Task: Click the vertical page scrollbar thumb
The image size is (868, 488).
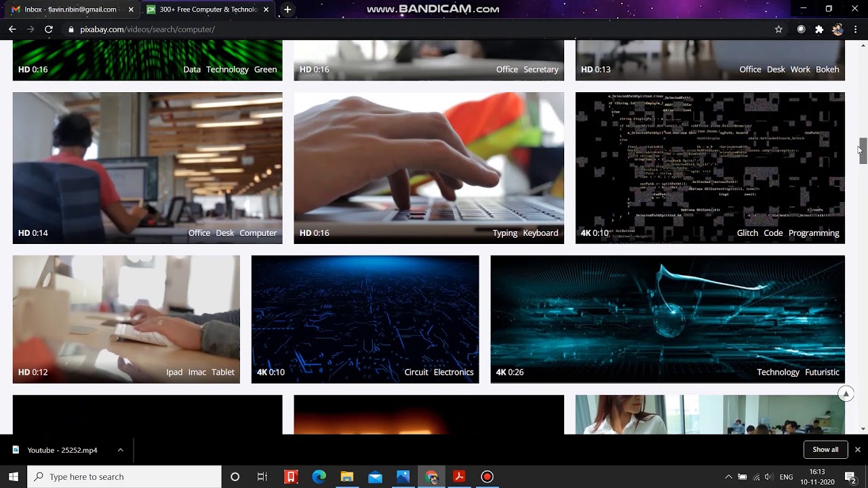Action: [x=863, y=150]
